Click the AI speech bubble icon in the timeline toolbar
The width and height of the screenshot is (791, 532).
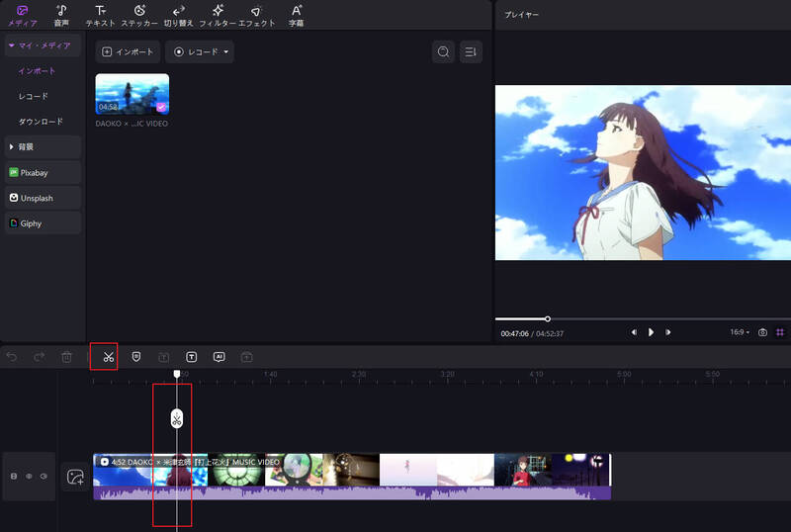pos(219,357)
